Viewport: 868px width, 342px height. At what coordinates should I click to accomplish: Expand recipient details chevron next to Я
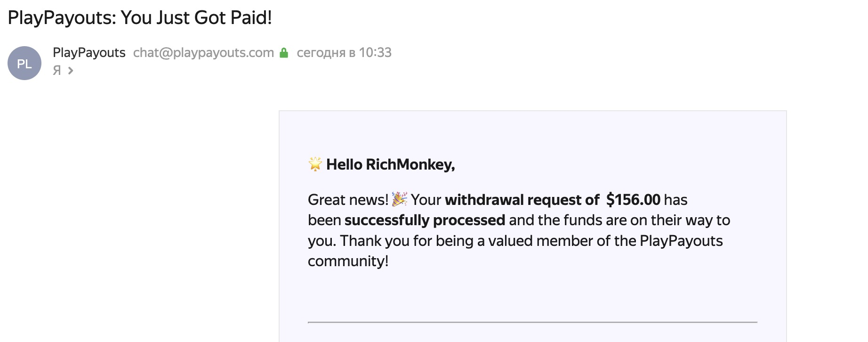(x=71, y=71)
